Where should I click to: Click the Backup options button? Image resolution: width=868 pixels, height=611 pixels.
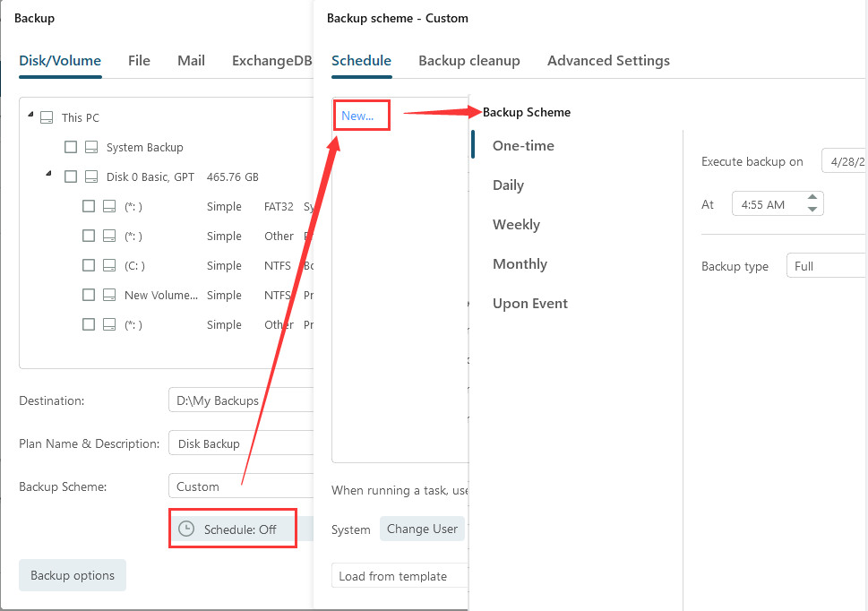[73, 575]
